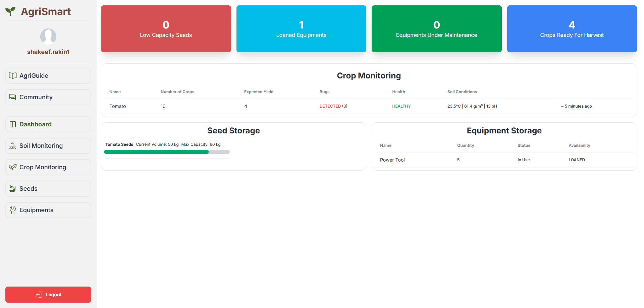This screenshot has width=644, height=308.
Task: Click the Logout door arrow icon
Action: [39, 295]
